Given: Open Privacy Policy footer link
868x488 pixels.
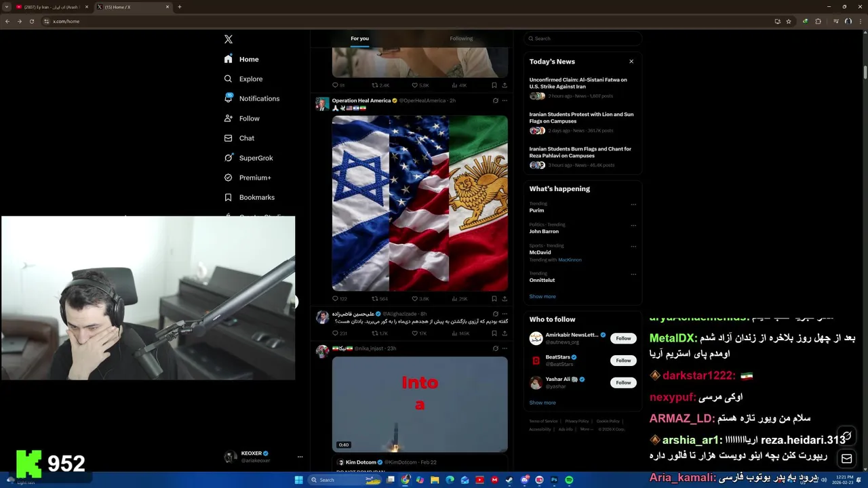Looking at the screenshot, I should pos(577,422).
